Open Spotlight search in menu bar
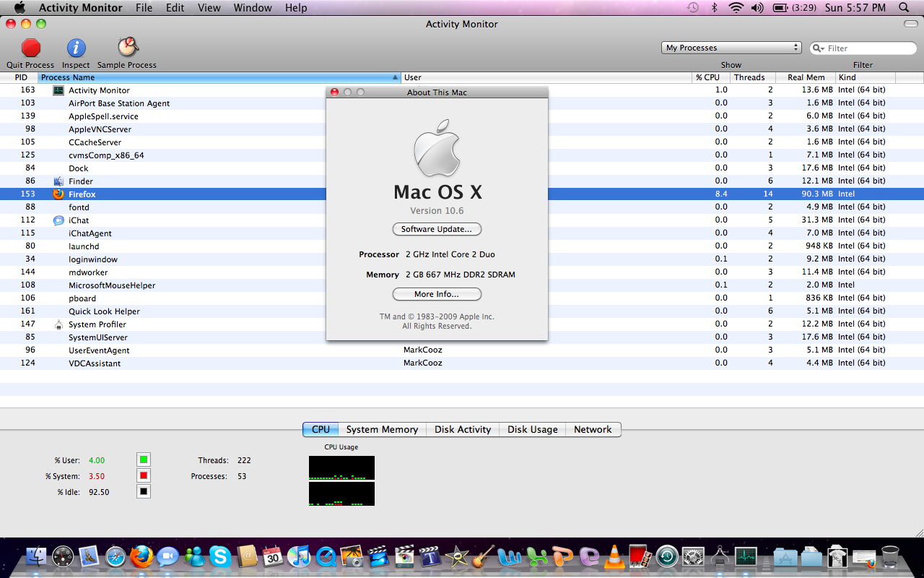The image size is (924, 578). pos(904,7)
